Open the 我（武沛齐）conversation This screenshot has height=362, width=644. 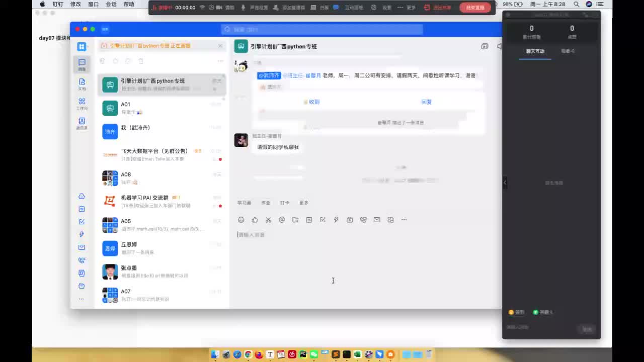162,131
